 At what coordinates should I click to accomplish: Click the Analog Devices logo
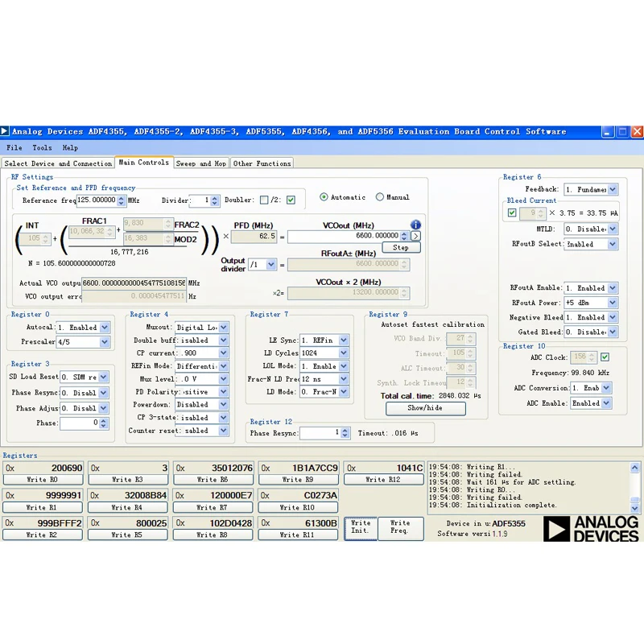pyautogui.click(x=591, y=529)
